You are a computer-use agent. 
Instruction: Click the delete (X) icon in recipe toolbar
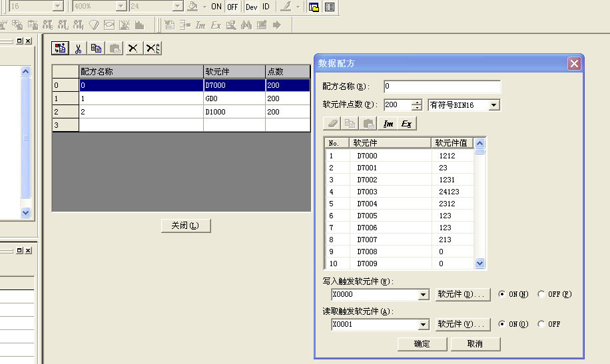pyautogui.click(x=133, y=48)
